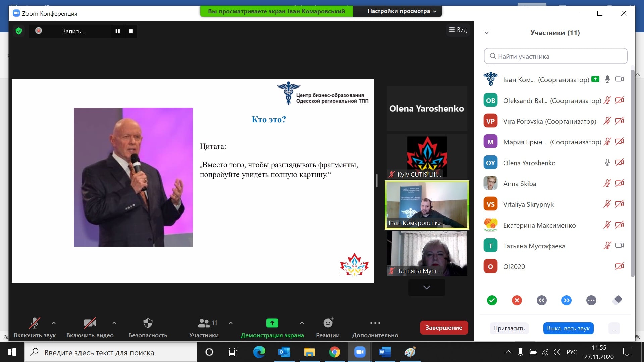Stop the recording

131,31
